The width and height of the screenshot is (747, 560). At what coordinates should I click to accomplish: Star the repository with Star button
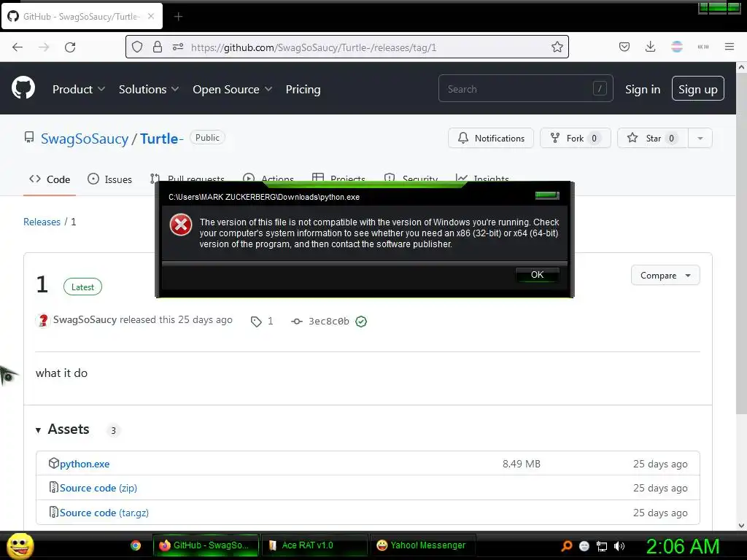653,138
